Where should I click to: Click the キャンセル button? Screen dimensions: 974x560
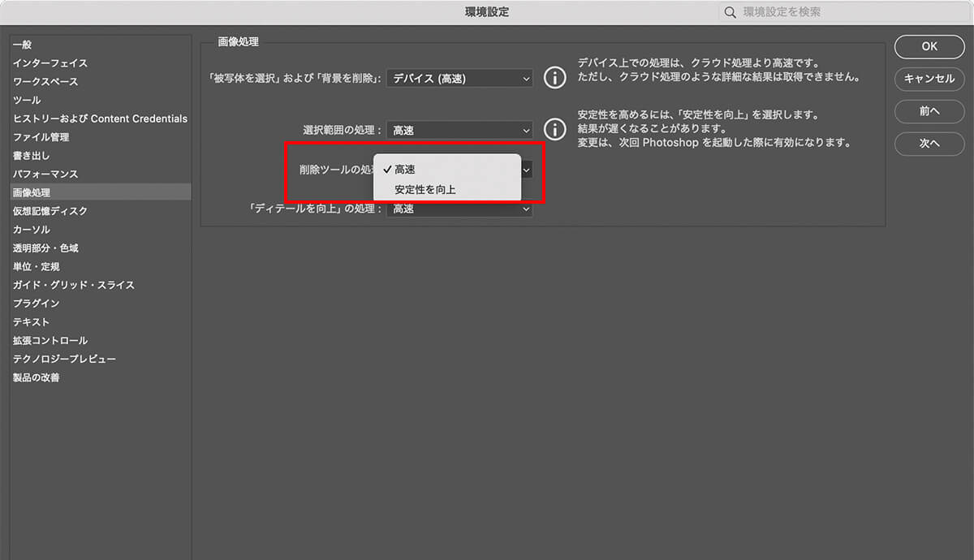pyautogui.click(x=929, y=79)
